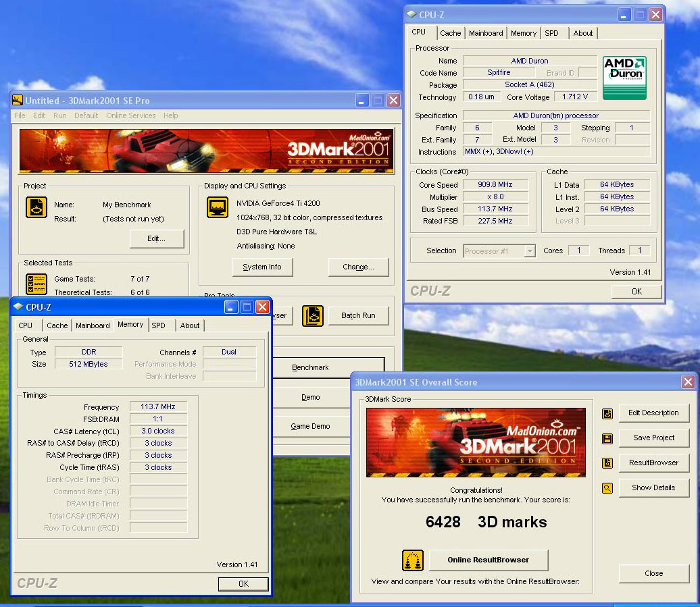Click the Selected Tests checklist icon
The image size is (700, 607).
point(36,284)
